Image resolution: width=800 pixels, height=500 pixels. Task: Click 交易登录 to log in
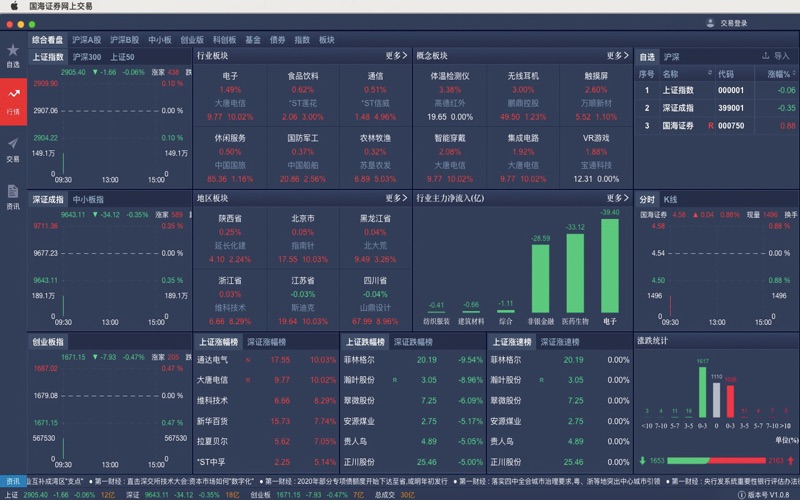734,23
